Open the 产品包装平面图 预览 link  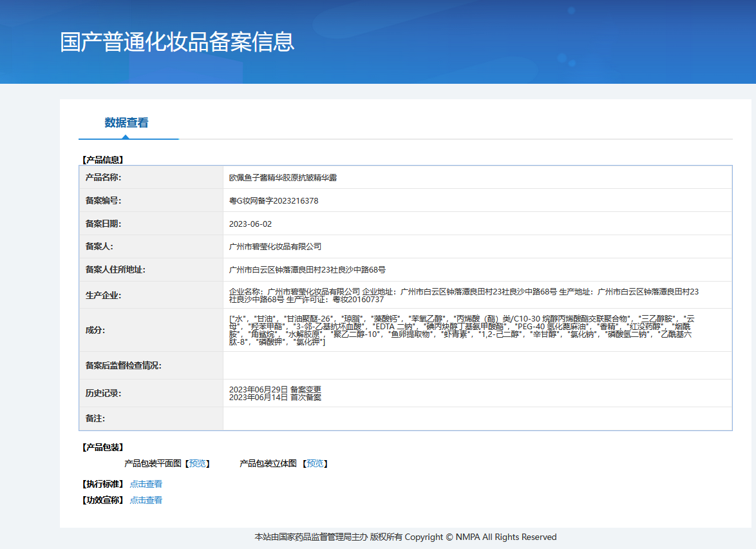click(197, 463)
